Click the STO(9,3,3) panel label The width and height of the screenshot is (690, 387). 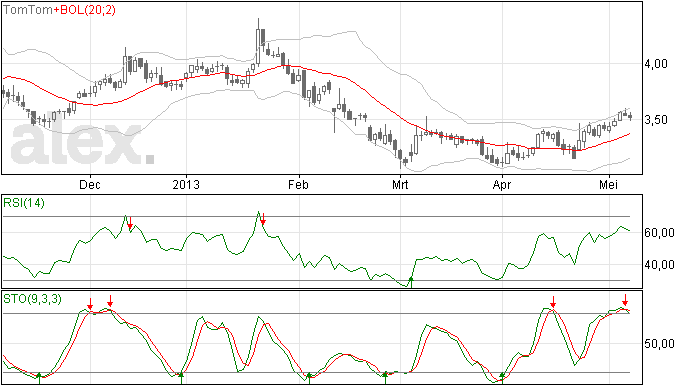pyautogui.click(x=32, y=299)
